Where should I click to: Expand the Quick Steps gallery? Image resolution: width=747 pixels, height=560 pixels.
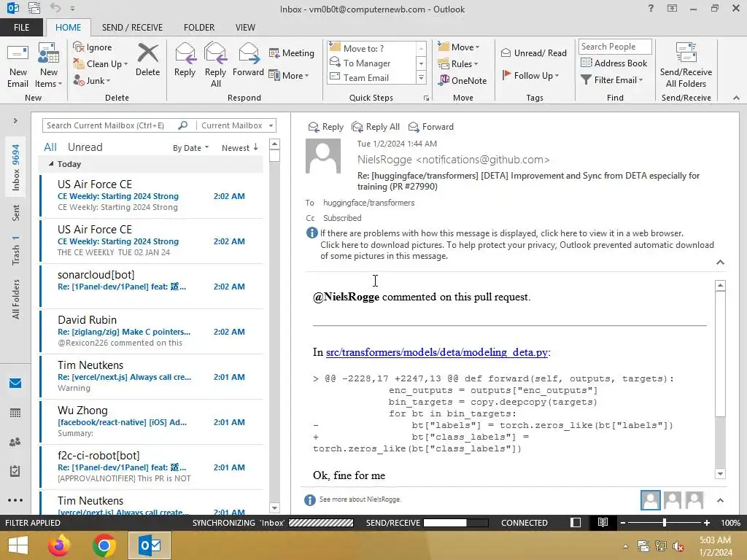coord(421,77)
